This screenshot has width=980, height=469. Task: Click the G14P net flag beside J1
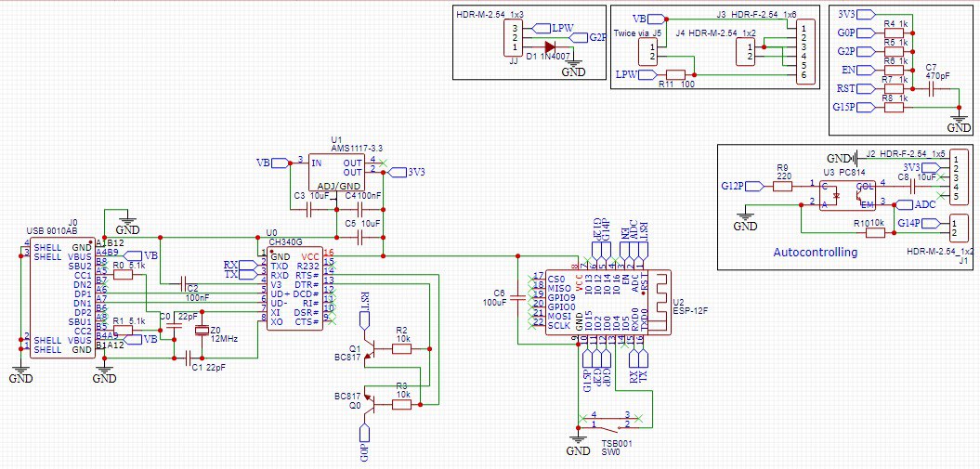919,223
